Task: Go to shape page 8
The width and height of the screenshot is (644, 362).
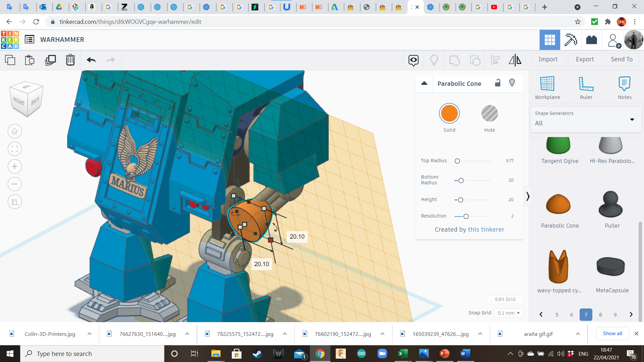Action: [600, 314]
